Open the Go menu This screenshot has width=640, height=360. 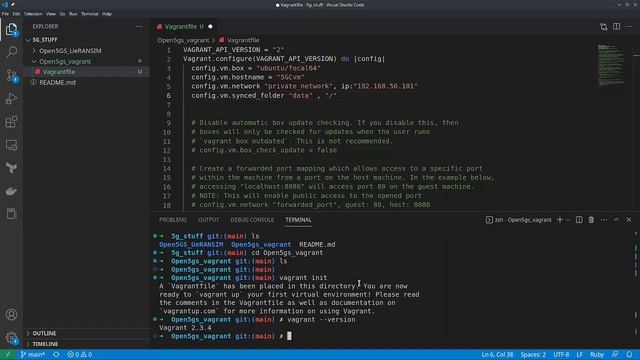point(62,14)
